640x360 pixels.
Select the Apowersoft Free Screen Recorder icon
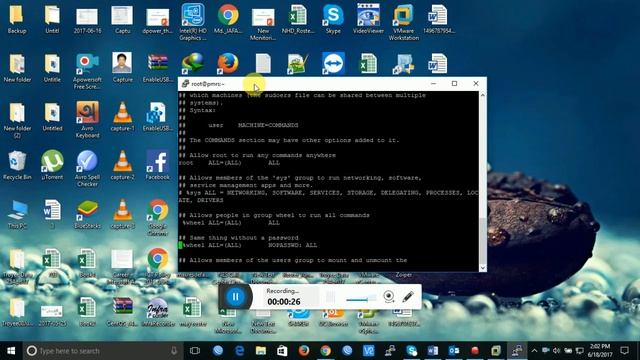[87, 71]
